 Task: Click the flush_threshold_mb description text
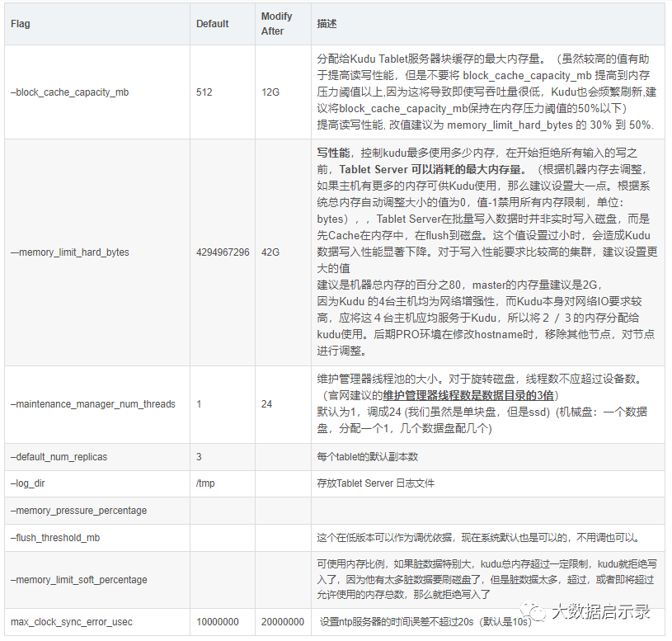(478, 538)
